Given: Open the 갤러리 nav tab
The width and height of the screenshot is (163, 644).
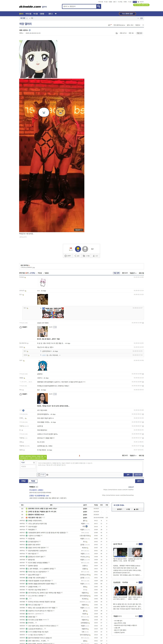Looking at the screenshot, I should point(21,14).
